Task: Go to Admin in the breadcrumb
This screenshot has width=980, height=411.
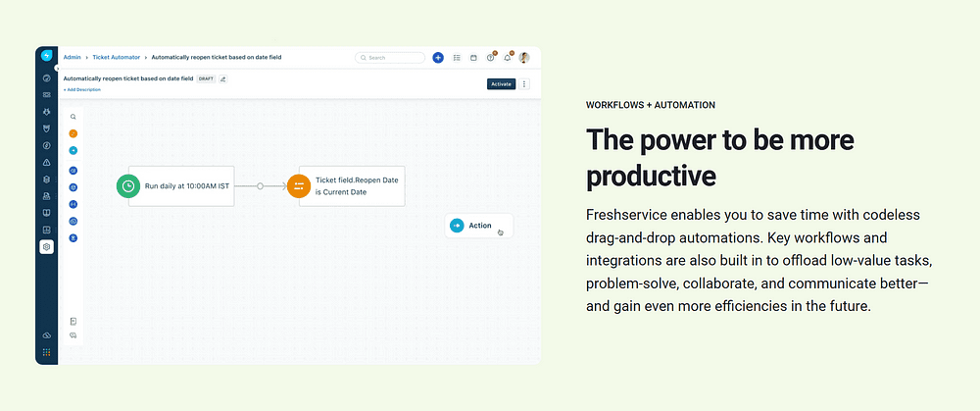Action: click(x=72, y=57)
